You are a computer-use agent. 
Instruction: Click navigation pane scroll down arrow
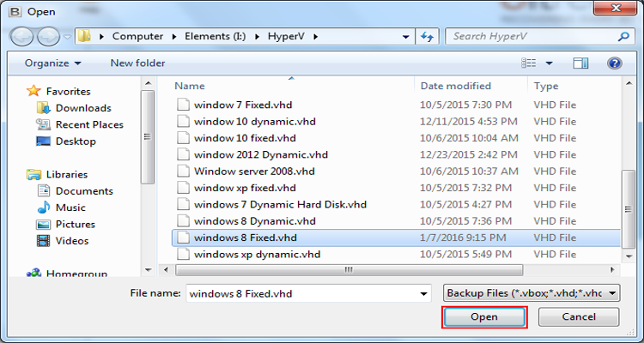point(148,269)
